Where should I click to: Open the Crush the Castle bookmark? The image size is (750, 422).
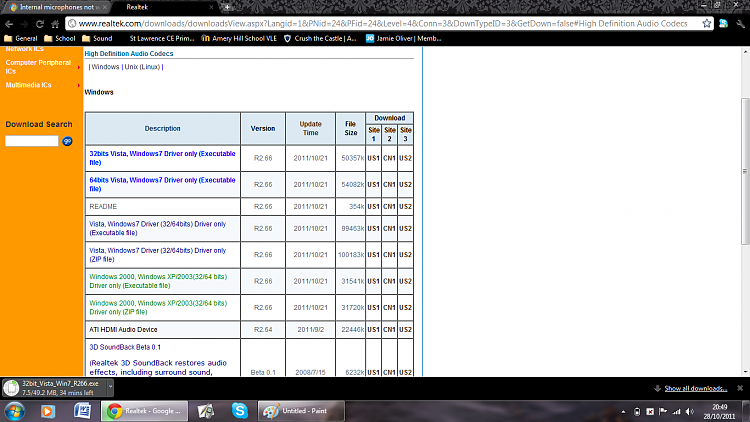click(320, 38)
